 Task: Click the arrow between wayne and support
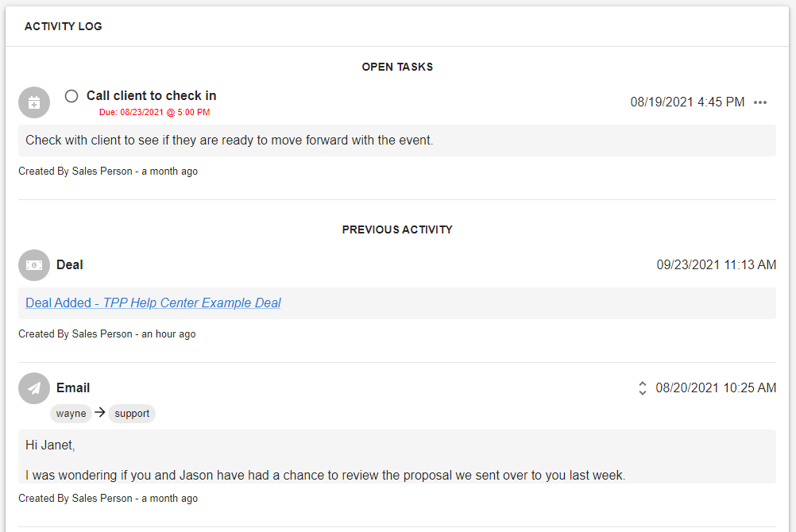pyautogui.click(x=99, y=412)
